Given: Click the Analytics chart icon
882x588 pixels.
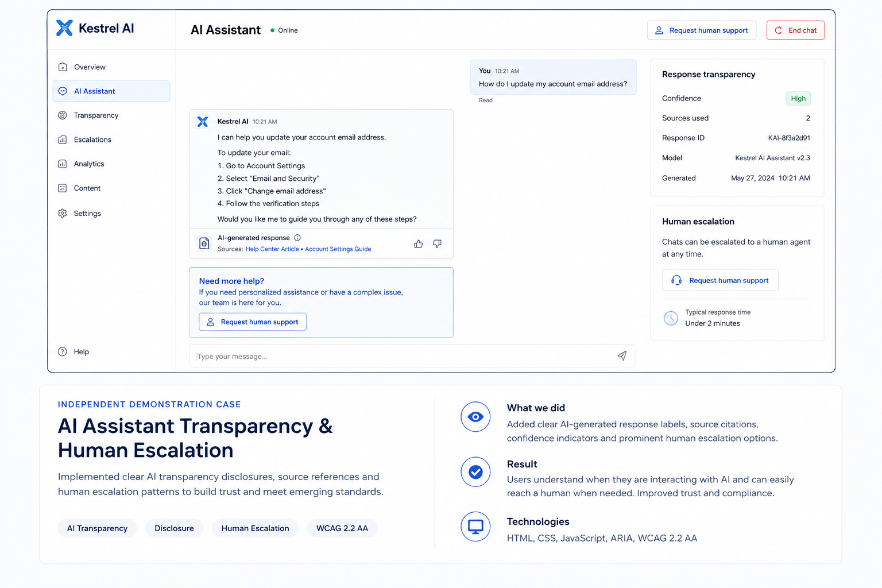Looking at the screenshot, I should pos(63,164).
